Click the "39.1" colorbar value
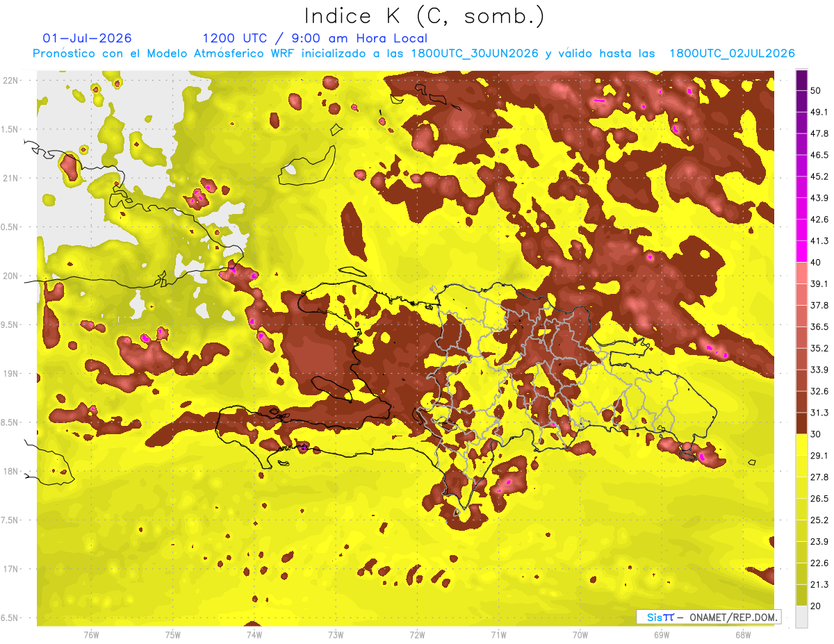 (x=819, y=283)
